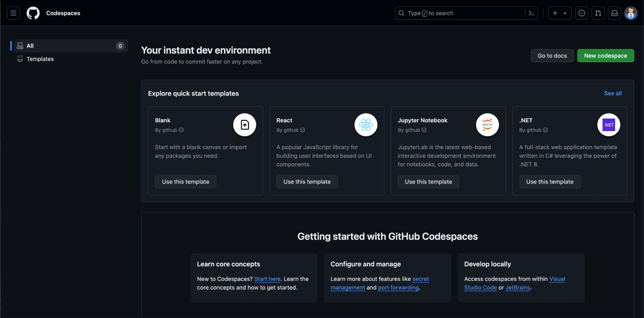Click the purple .NET logo

pos(609,125)
